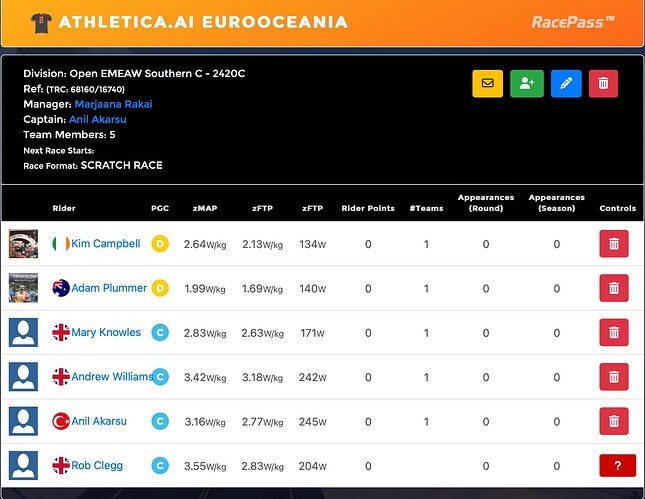The width and height of the screenshot is (645, 499).
Task: Click Team Members: 5 text
Action: [69, 135]
